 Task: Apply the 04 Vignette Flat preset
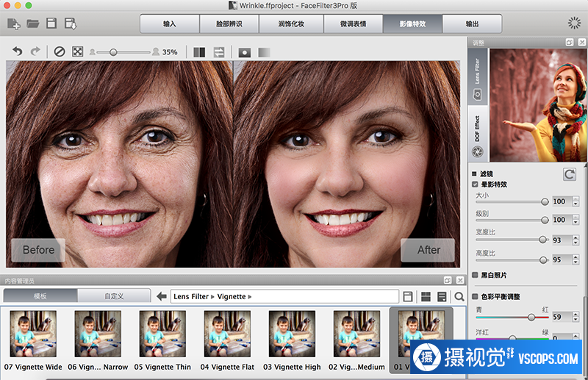pyautogui.click(x=227, y=339)
